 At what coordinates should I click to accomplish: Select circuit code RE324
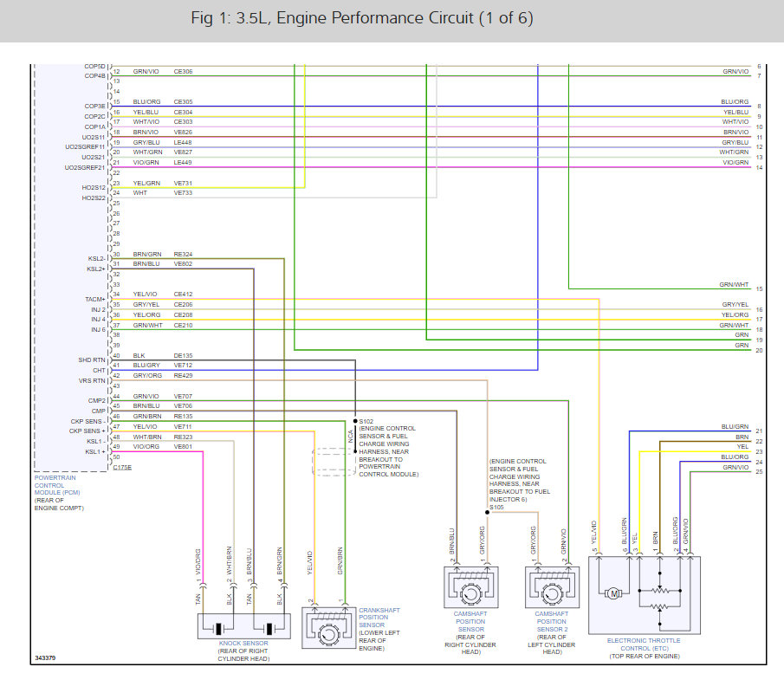(183, 254)
